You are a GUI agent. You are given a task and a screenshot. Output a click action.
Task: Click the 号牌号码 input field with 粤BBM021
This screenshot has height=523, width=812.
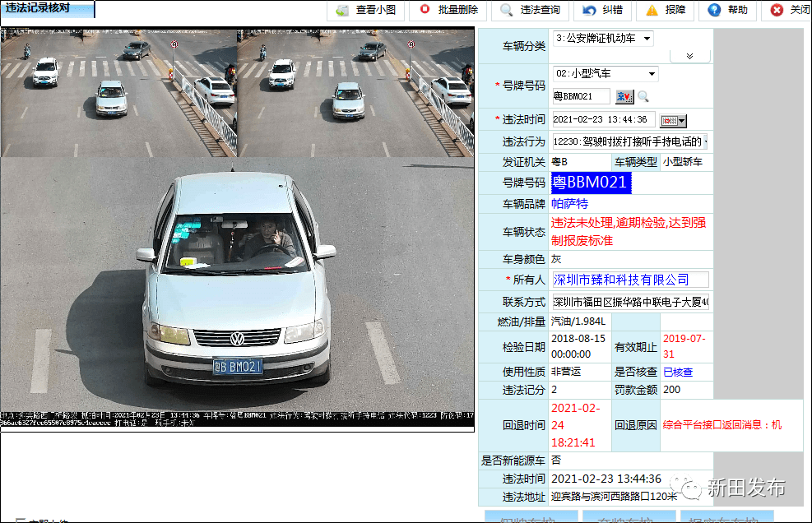pos(581,96)
